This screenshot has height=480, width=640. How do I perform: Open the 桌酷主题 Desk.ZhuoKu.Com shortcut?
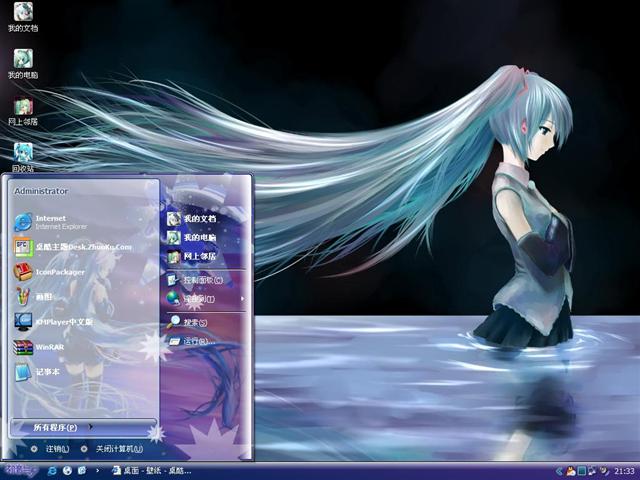82,246
